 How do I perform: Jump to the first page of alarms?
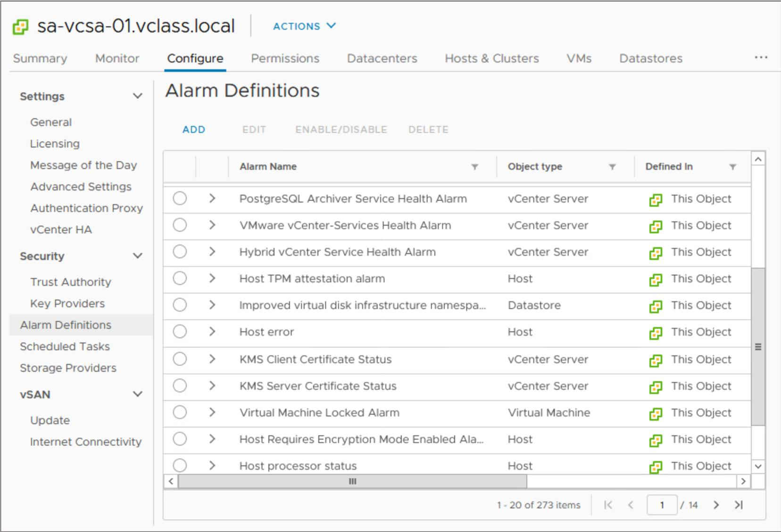coord(608,505)
